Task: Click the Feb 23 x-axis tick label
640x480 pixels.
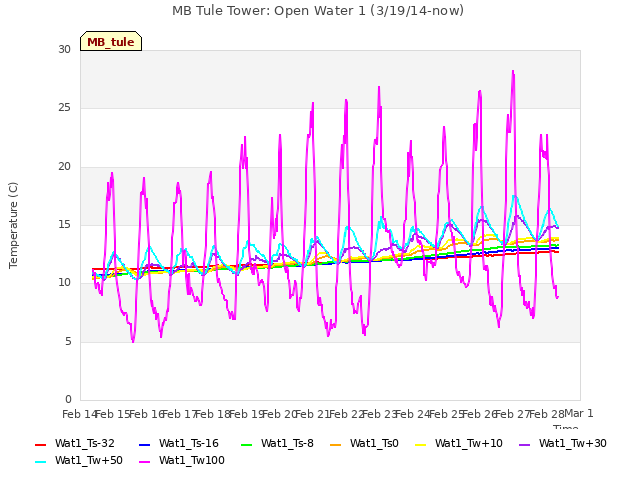Action: 380,414
